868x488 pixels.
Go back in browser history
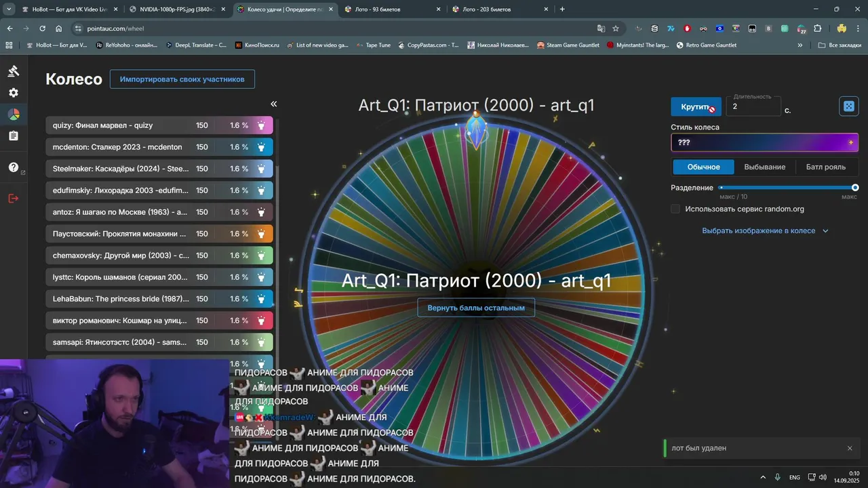(x=9, y=28)
